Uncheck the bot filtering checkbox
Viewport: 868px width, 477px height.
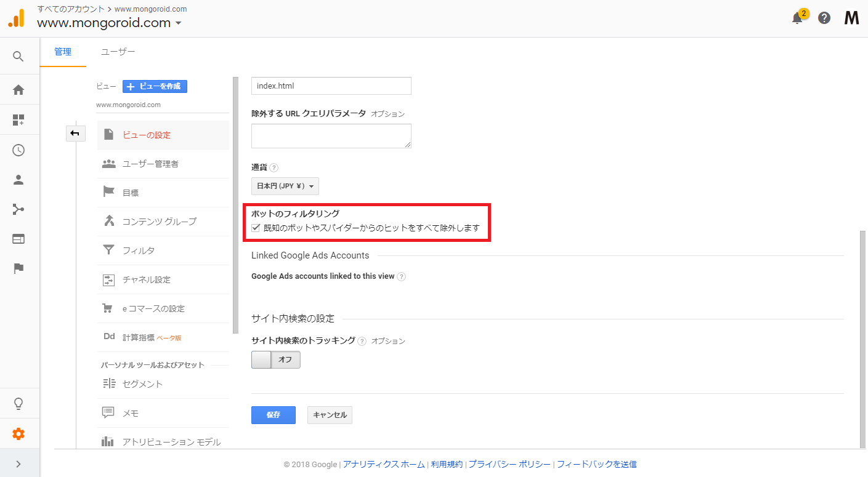point(256,228)
